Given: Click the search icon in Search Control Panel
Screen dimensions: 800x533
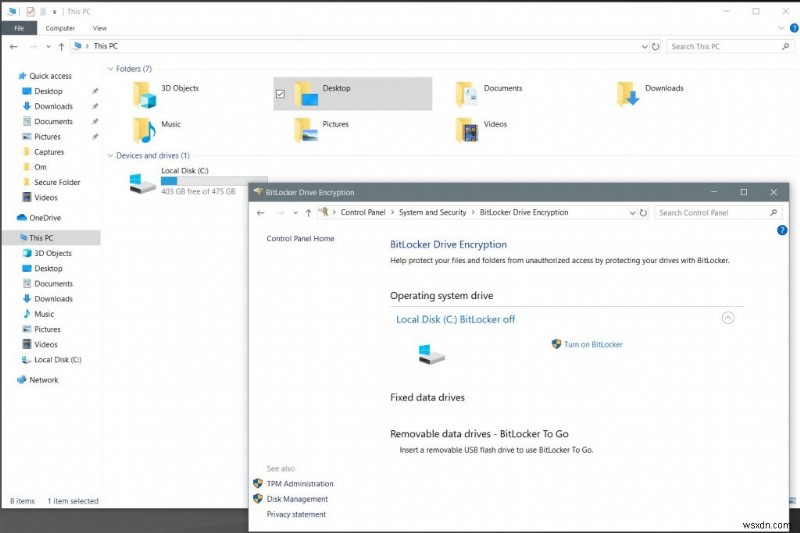Looking at the screenshot, I should click(x=773, y=213).
